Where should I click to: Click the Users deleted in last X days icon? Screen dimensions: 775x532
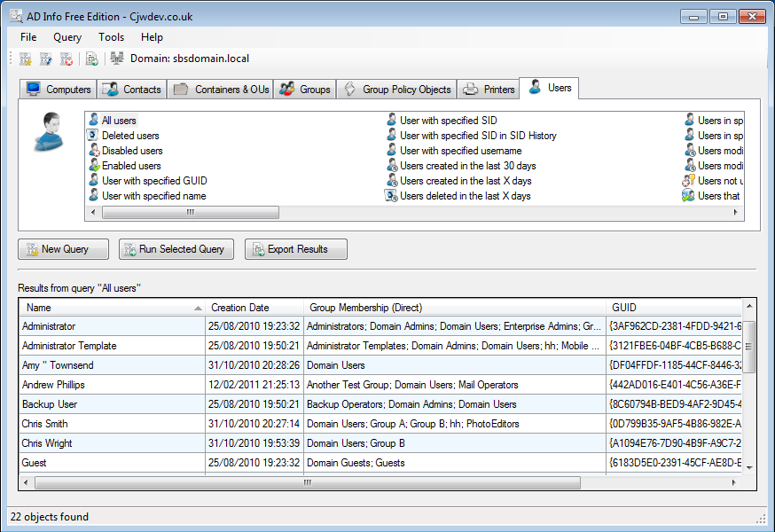pos(391,196)
